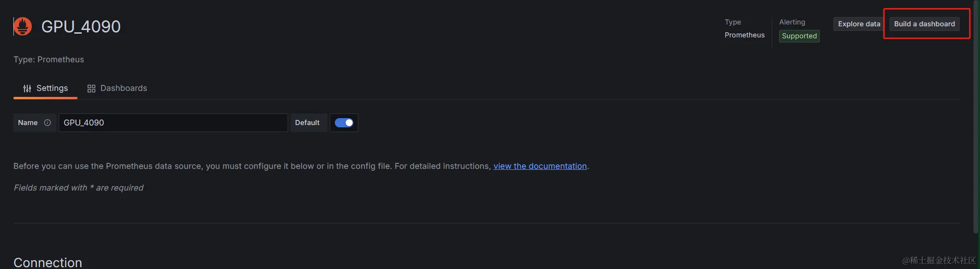The height and width of the screenshot is (269, 980).
Task: Click the Build a dashboard button
Action: point(924,24)
